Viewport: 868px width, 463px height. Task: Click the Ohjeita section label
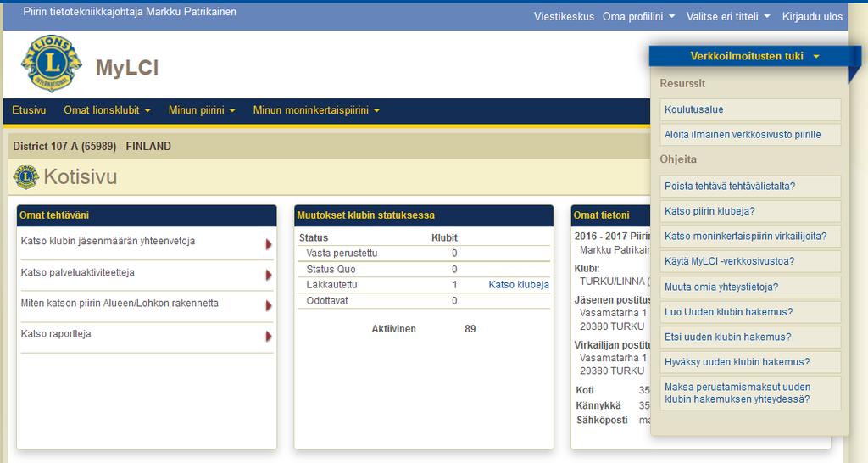677,159
